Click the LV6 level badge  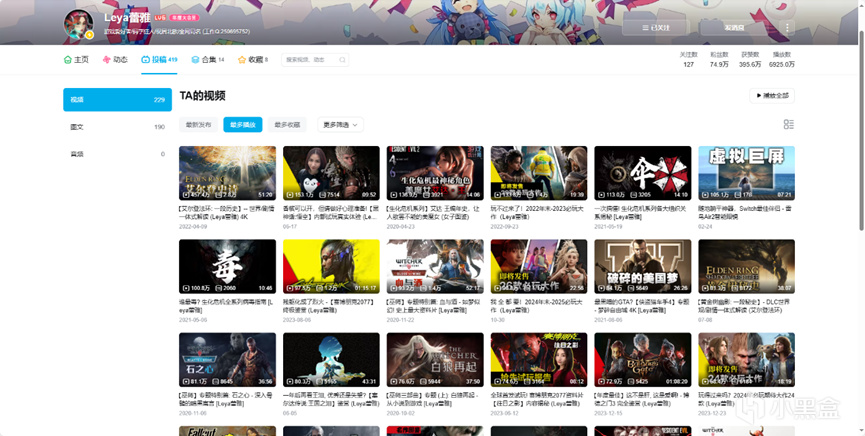tap(160, 18)
